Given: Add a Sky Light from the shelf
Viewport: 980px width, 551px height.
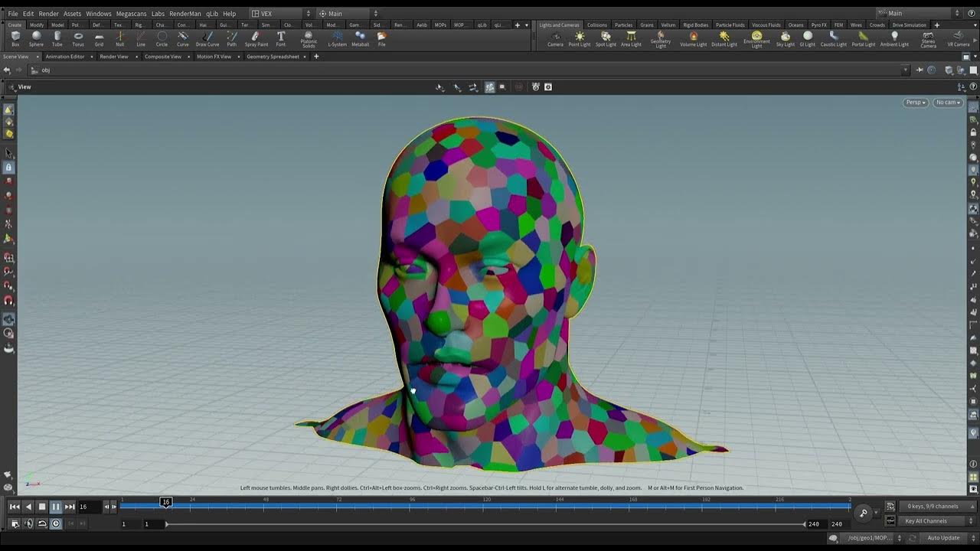Looking at the screenshot, I should pyautogui.click(x=786, y=39).
